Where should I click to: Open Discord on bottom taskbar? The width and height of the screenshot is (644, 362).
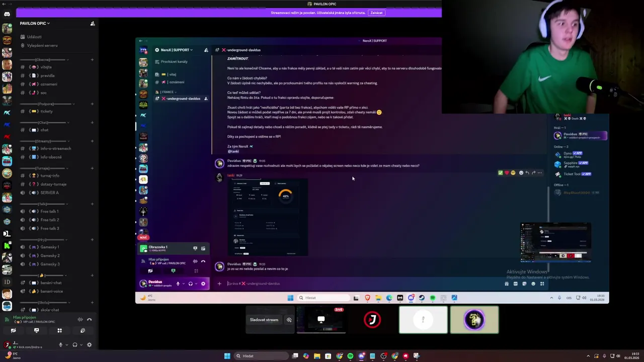pyautogui.click(x=361, y=356)
